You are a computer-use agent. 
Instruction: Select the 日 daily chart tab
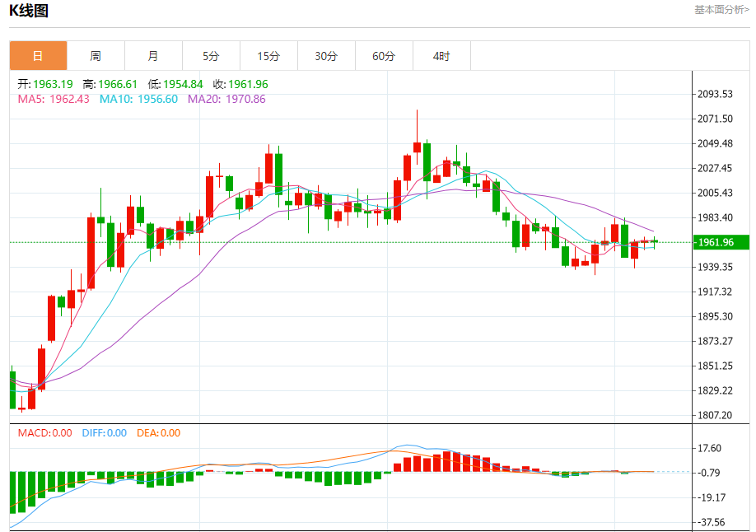pyautogui.click(x=38, y=56)
